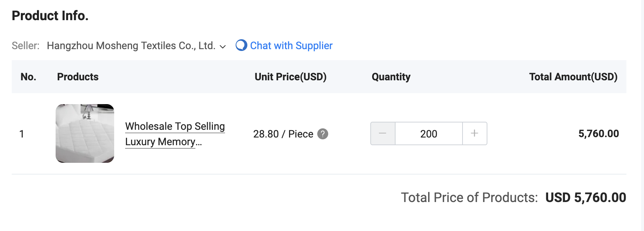
Task: Click the Products column header
Action: tap(78, 77)
